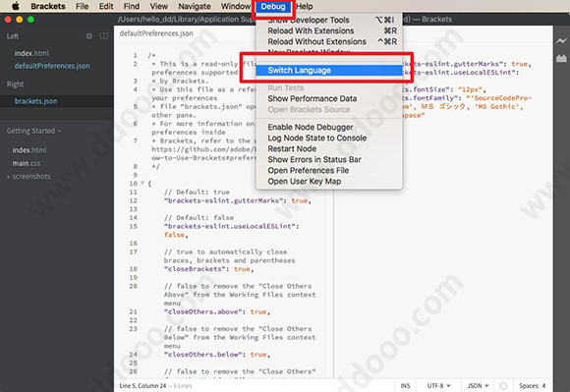The image size is (570, 392).
Task: Open index.html in Getting Started project
Action: click(x=29, y=150)
